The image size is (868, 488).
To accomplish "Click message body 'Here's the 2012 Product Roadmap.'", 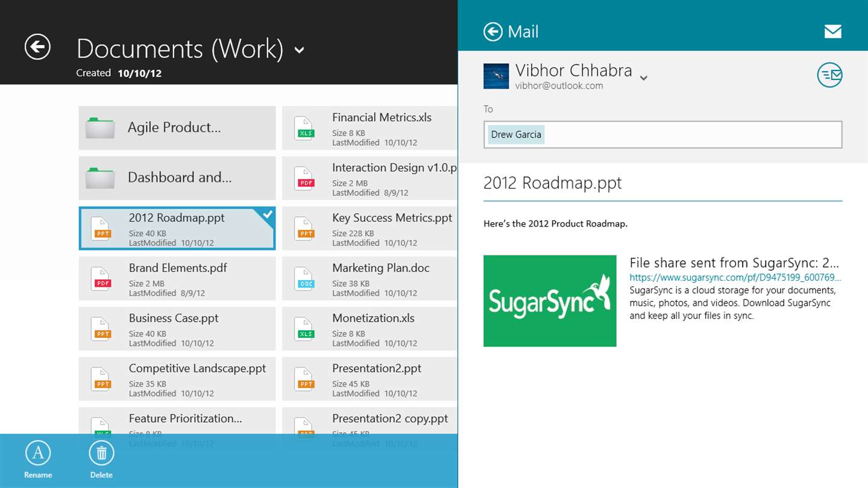I will 555,224.
